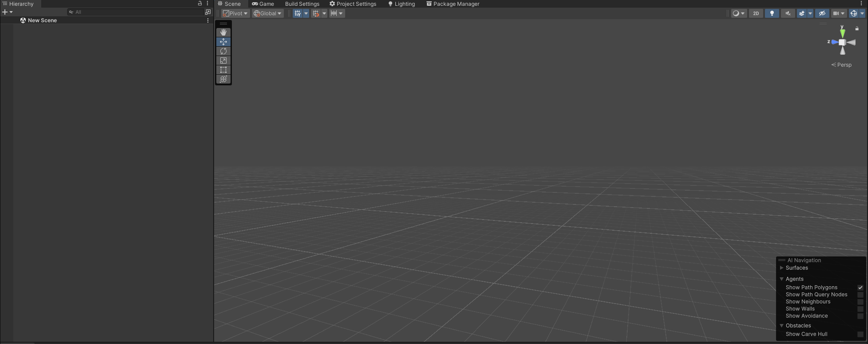This screenshot has width=868, height=344.
Task: Select the Scale tool
Action: click(223, 60)
